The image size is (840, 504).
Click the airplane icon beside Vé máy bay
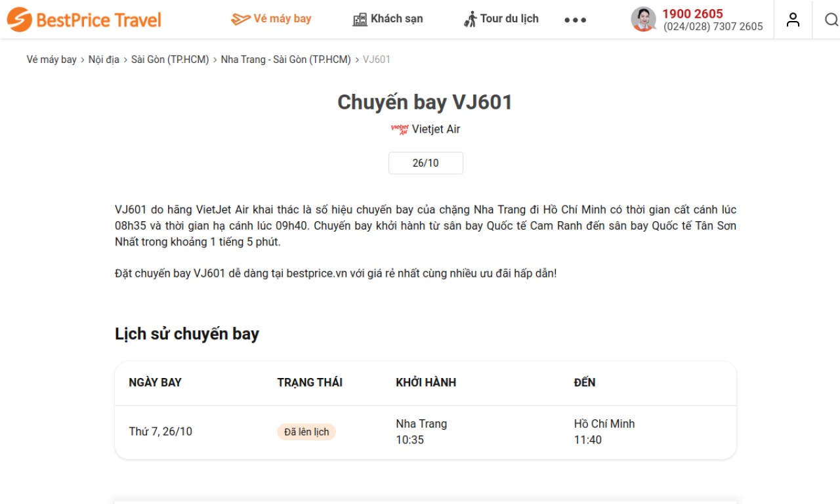click(241, 19)
